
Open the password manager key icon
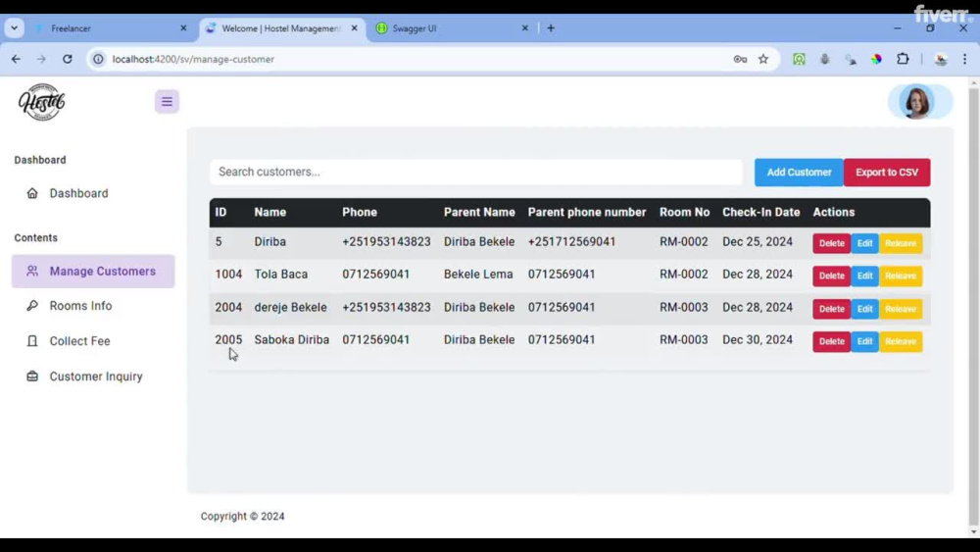(x=740, y=59)
